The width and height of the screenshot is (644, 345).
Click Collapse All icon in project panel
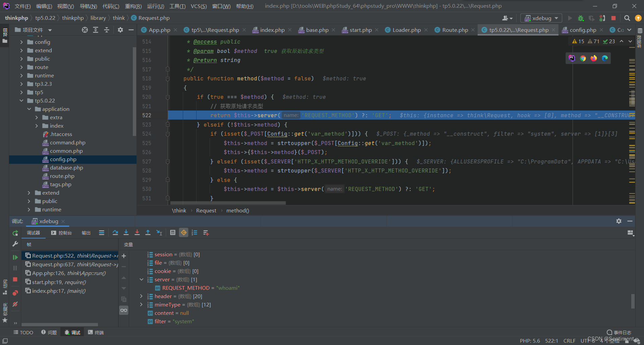(107, 30)
